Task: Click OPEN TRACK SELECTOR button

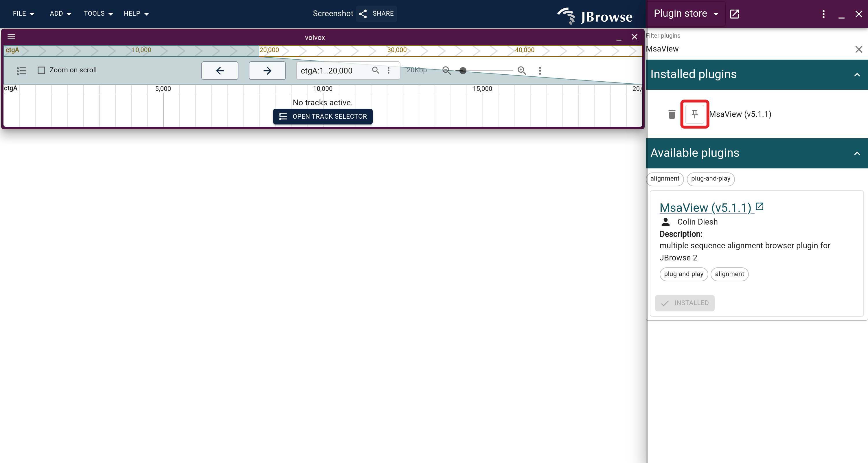Action: [x=323, y=117]
